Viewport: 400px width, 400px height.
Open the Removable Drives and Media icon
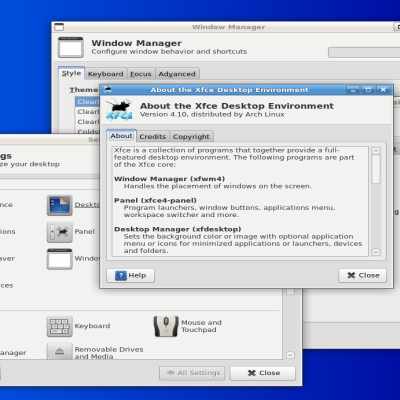59,351
